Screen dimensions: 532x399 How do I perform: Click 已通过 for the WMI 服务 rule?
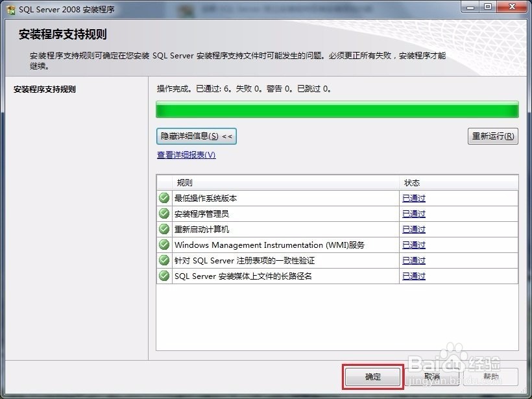[413, 245]
